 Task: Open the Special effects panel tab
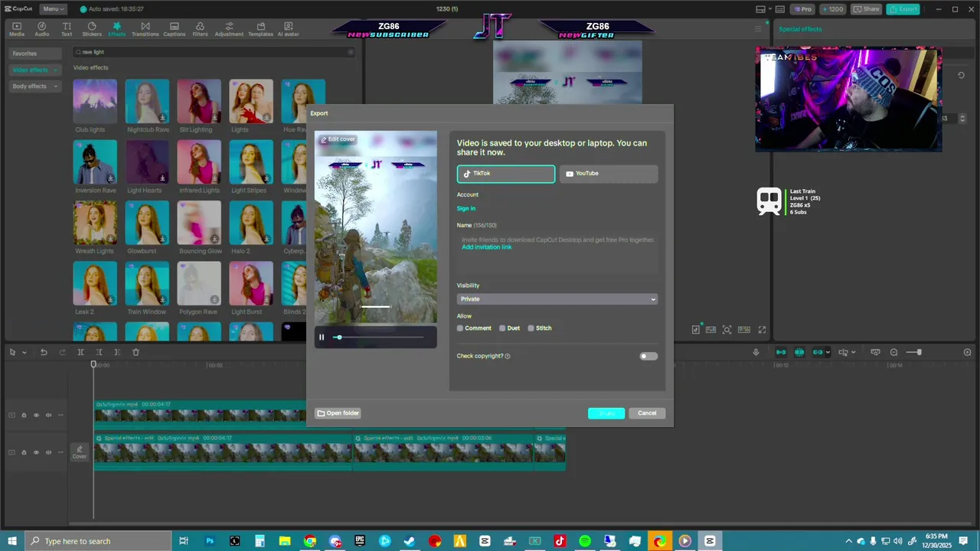tap(800, 29)
